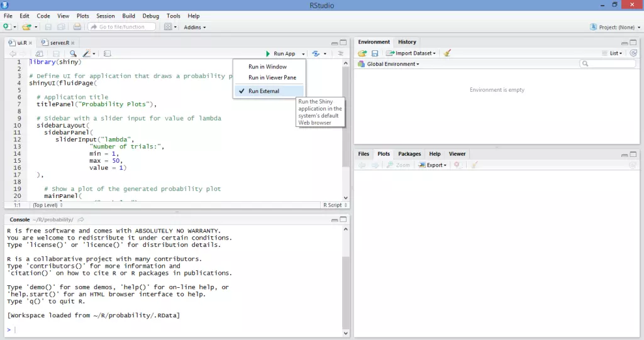Close the server.R tab
The height and width of the screenshot is (340, 644).
pyautogui.click(x=73, y=43)
